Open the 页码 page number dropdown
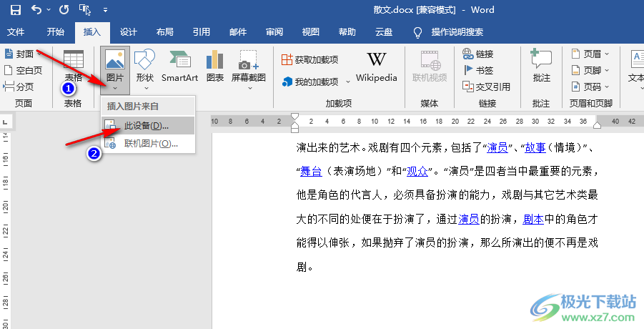Viewport: 644px width, 329px height. pos(590,87)
